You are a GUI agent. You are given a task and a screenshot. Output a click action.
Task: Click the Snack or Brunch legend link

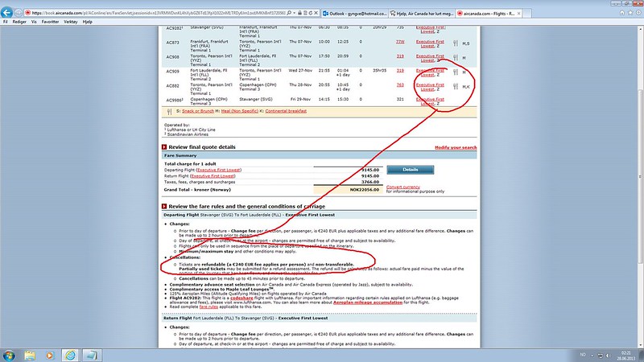click(198, 111)
